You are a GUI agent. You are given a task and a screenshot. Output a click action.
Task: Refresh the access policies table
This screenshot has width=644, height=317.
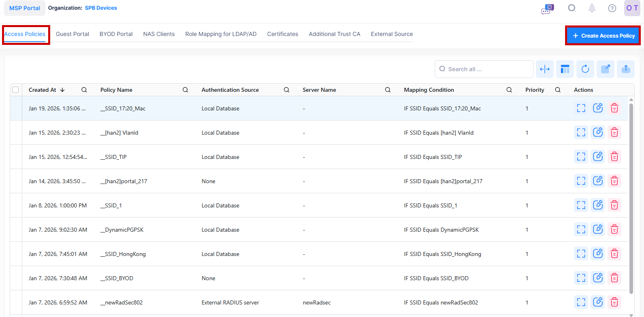point(585,69)
